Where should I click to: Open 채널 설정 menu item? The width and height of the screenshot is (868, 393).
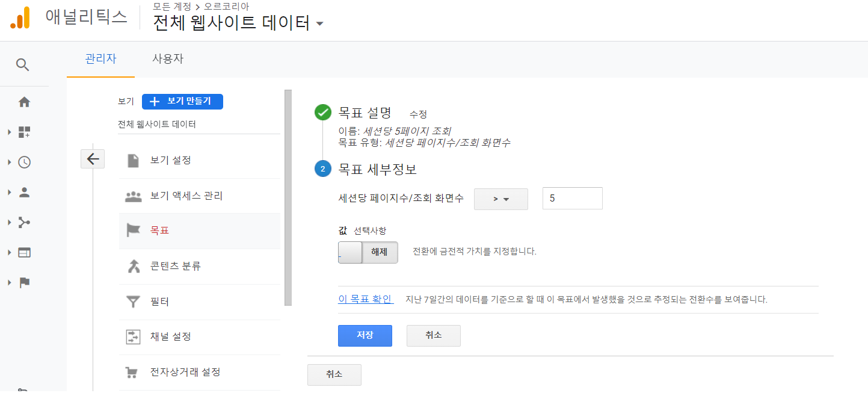coord(200,336)
